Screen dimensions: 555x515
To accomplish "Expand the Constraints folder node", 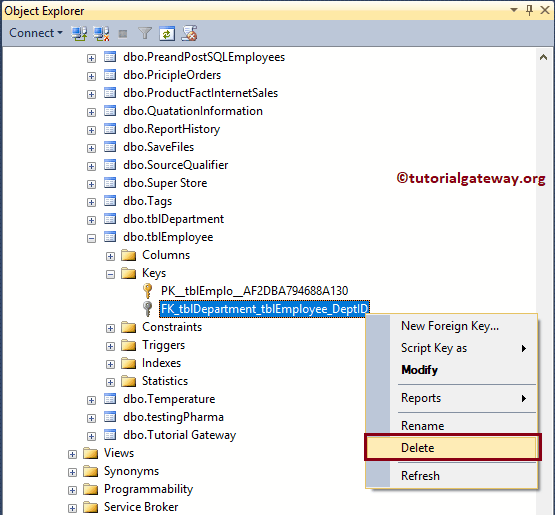I will [x=110, y=328].
